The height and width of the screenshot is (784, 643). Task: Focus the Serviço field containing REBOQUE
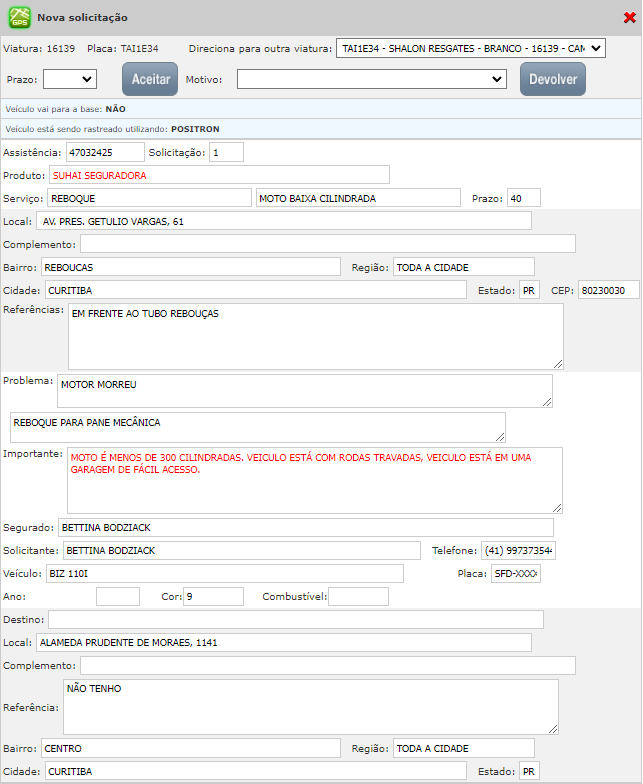(x=149, y=198)
